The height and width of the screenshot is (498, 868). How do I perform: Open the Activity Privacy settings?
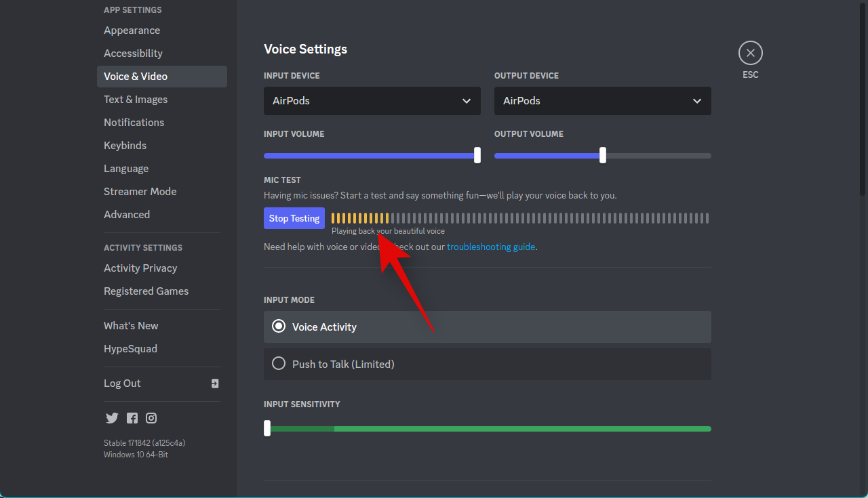point(140,268)
